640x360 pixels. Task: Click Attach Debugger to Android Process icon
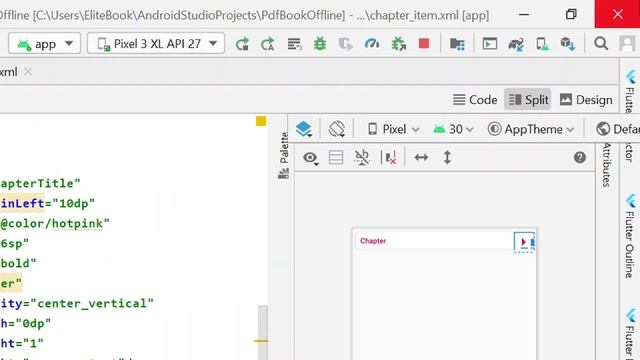click(x=398, y=44)
